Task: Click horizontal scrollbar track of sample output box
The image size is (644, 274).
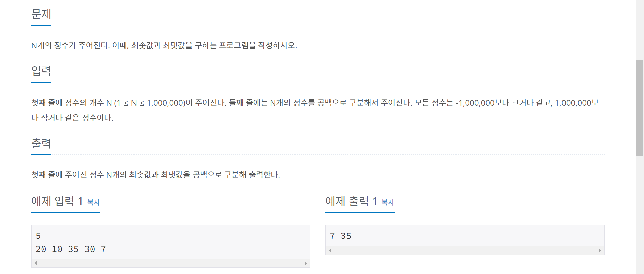Action: [x=465, y=251]
